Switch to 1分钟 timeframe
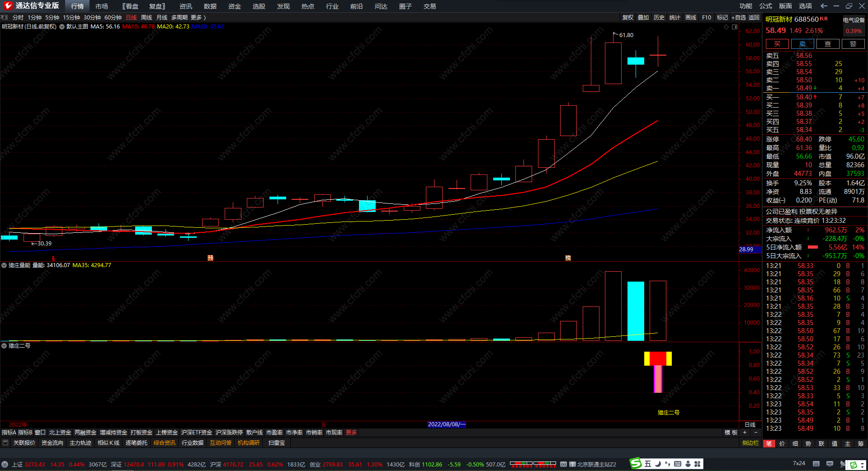This screenshot has height=471, width=868. [x=34, y=18]
